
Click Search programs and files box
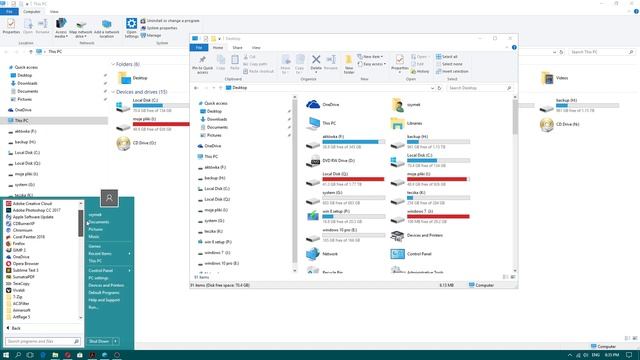(42, 341)
